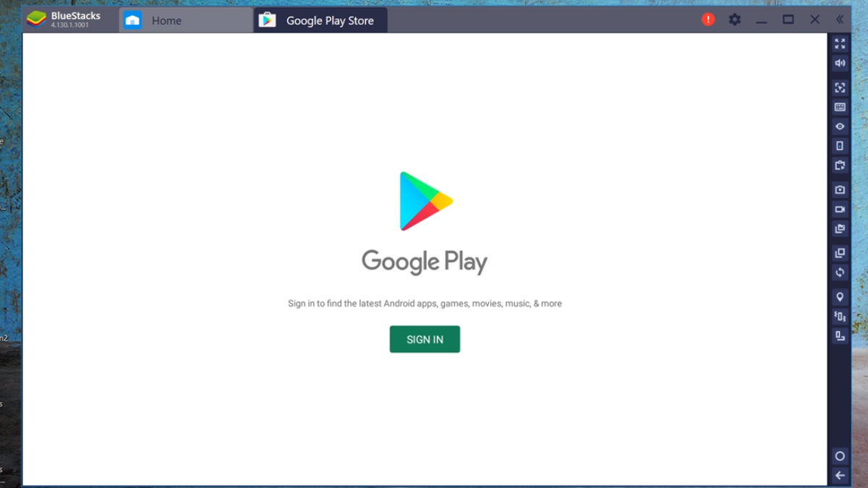This screenshot has width=868, height=488.
Task: Set location with the pin icon
Action: (840, 297)
